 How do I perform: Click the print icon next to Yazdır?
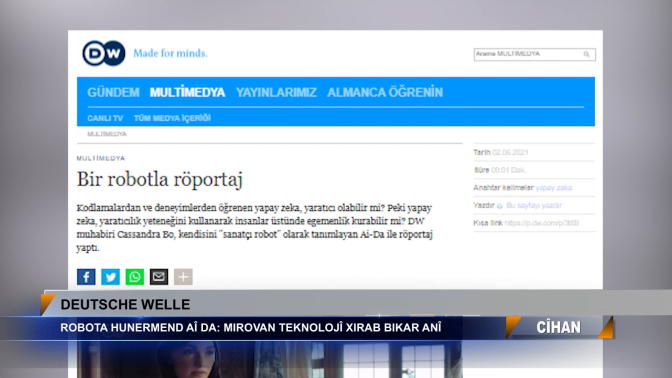point(500,206)
